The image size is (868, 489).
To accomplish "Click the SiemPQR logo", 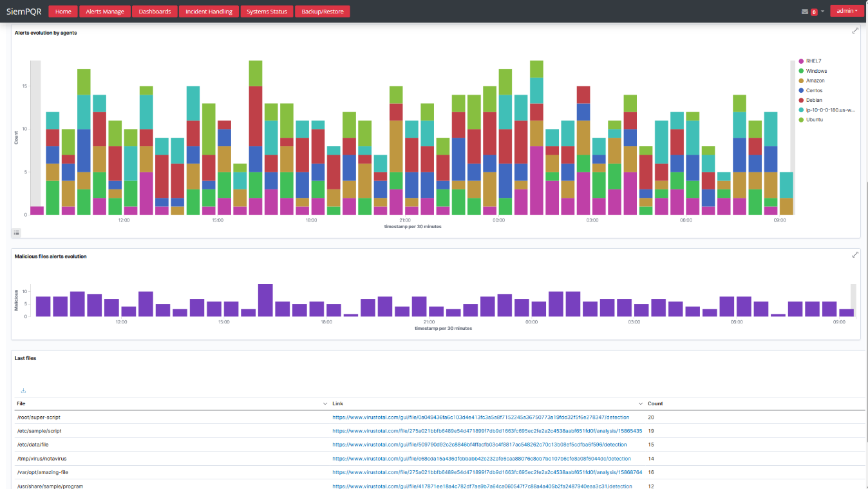I will coord(24,12).
